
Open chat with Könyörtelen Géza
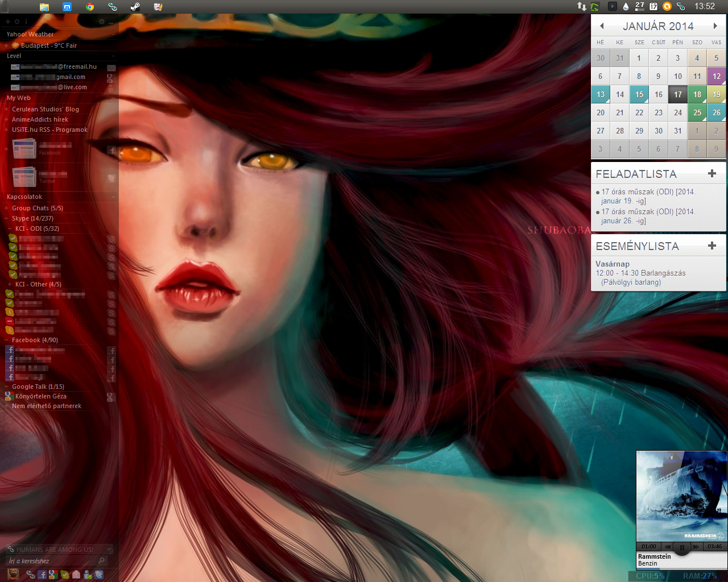(41, 396)
